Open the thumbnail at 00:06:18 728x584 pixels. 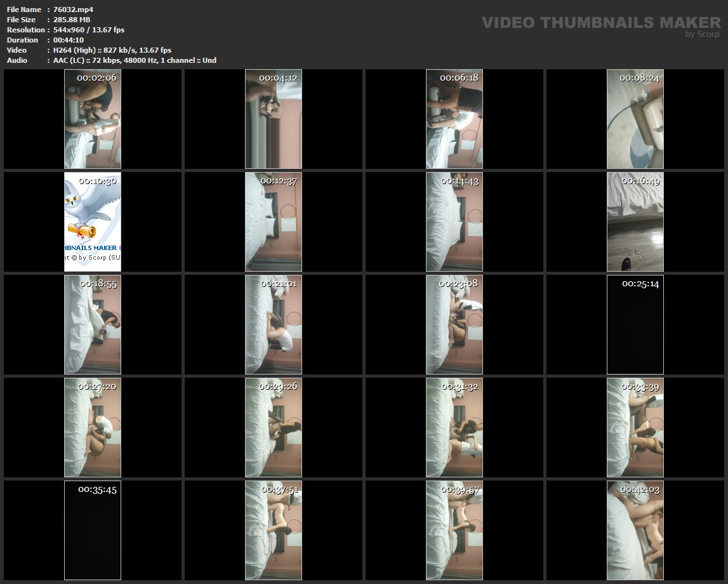click(x=454, y=119)
